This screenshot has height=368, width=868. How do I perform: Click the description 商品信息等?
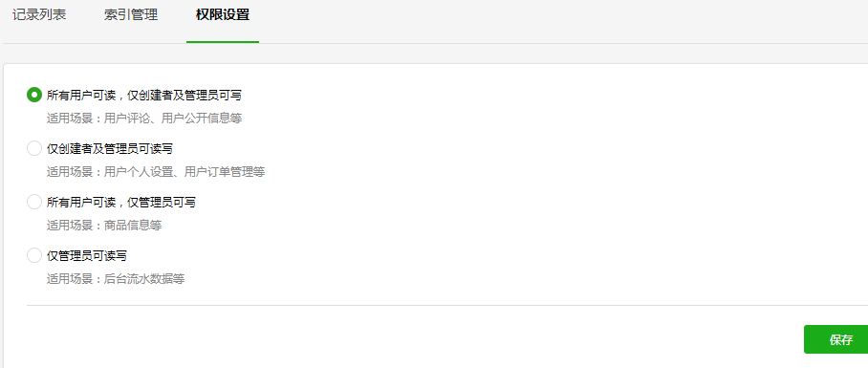pos(133,226)
